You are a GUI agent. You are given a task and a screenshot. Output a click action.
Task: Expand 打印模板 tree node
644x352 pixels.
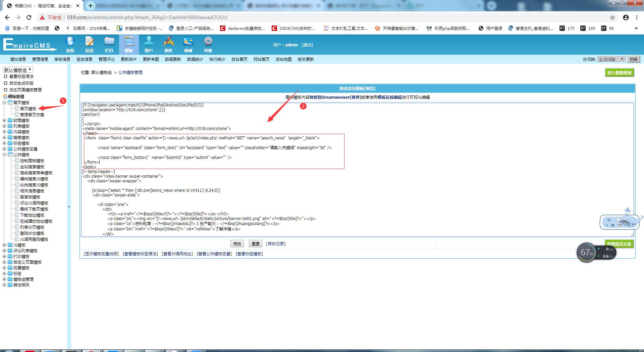coord(4,256)
